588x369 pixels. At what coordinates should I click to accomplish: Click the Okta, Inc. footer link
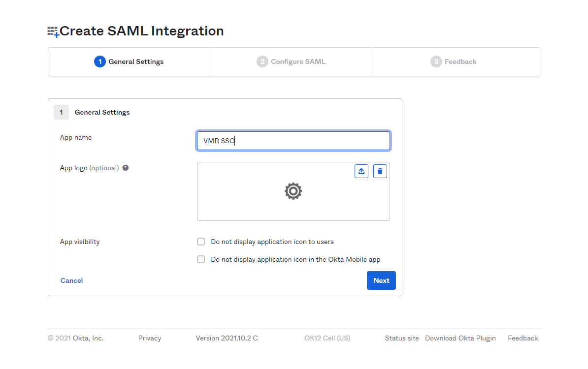pyautogui.click(x=88, y=338)
